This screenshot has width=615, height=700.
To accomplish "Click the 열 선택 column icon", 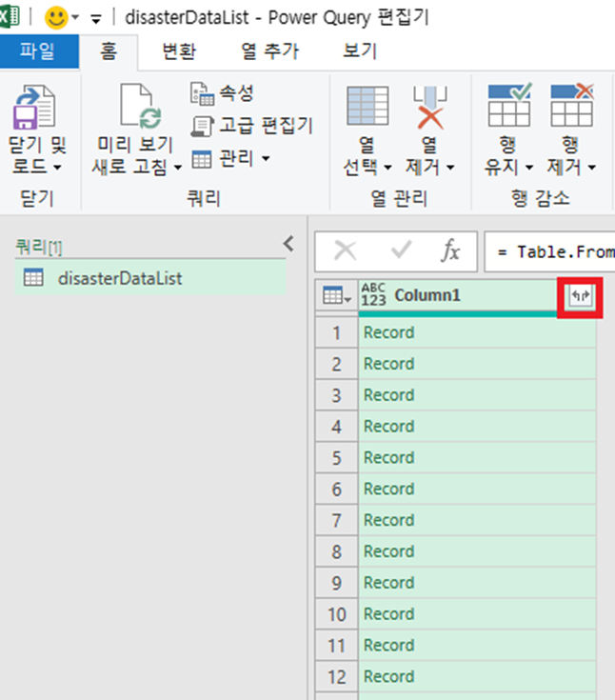I will [x=367, y=106].
